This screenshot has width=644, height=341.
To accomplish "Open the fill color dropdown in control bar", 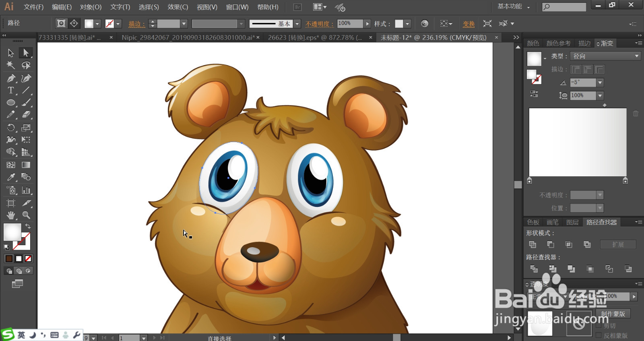I will click(97, 24).
